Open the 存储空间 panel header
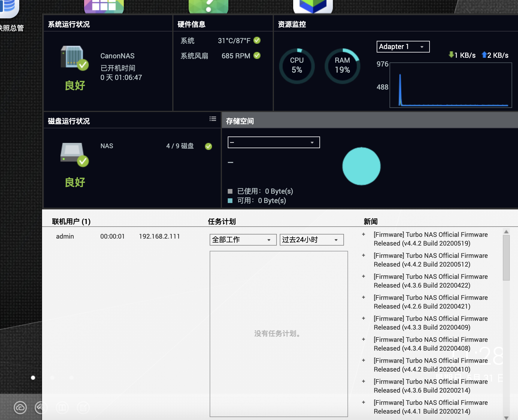 click(x=240, y=121)
